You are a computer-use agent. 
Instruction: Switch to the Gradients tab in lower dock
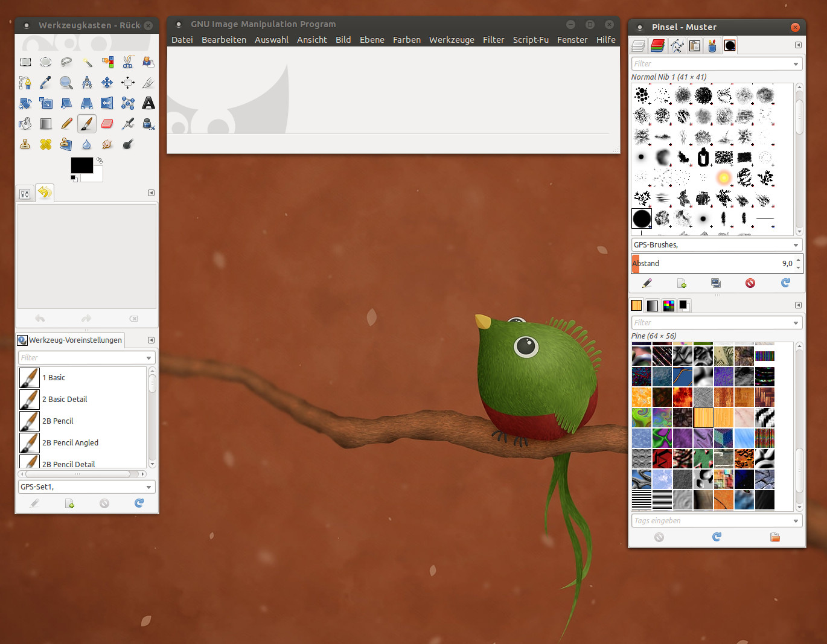click(653, 305)
